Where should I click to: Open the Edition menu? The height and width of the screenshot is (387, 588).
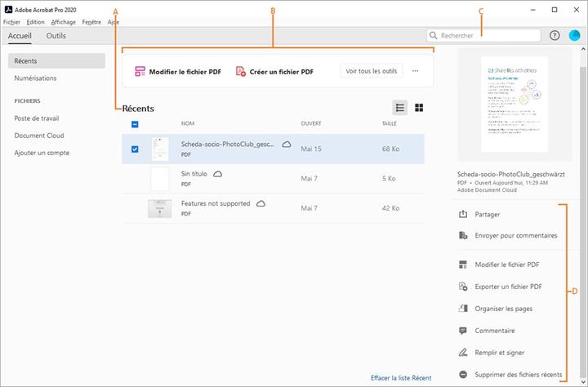[x=36, y=22]
